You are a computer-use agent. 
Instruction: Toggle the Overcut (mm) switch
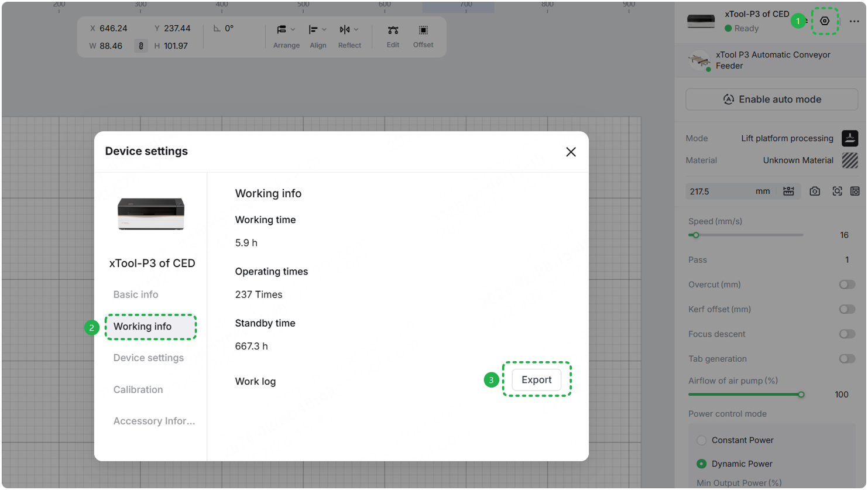pos(847,285)
